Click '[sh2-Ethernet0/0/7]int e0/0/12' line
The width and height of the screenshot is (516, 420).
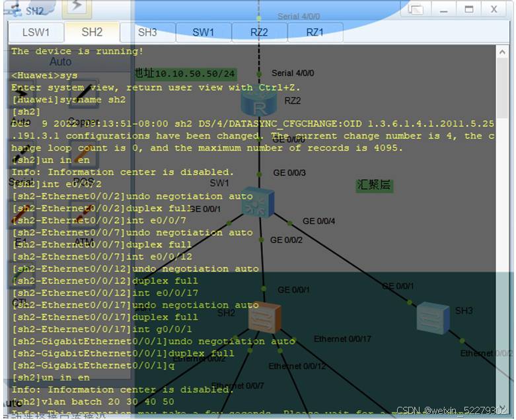[102, 257]
